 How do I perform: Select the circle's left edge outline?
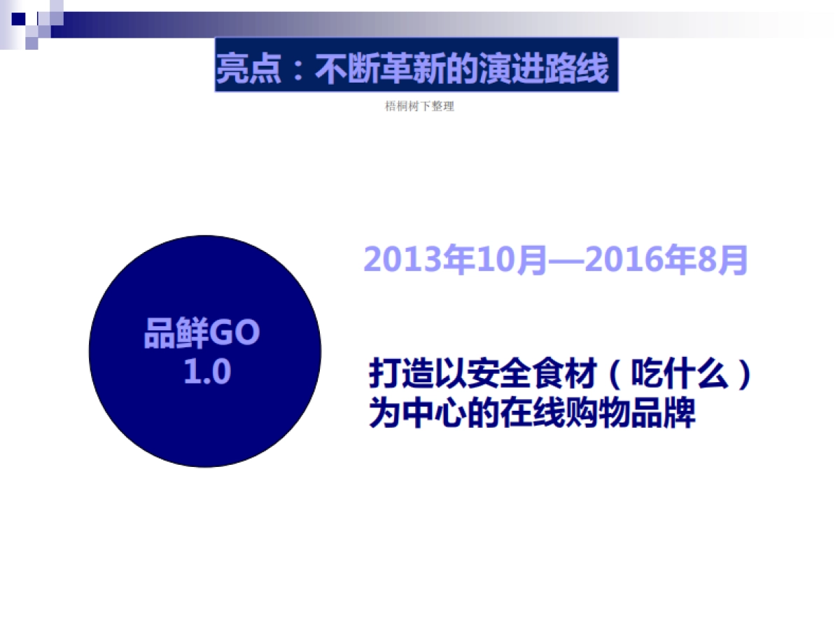pos(89,350)
